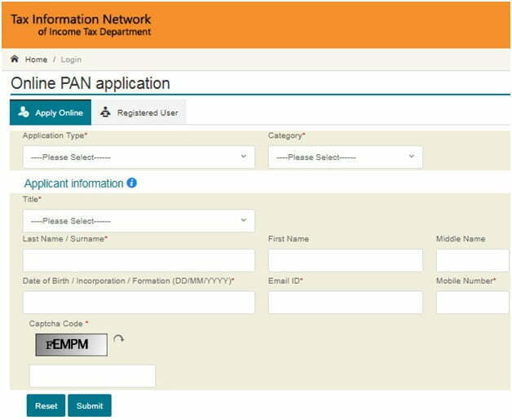Click the Tax Information Network header logo

[x=81, y=24]
